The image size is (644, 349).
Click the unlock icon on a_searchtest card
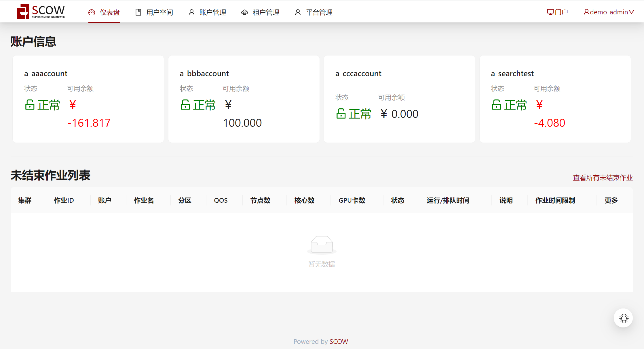496,105
